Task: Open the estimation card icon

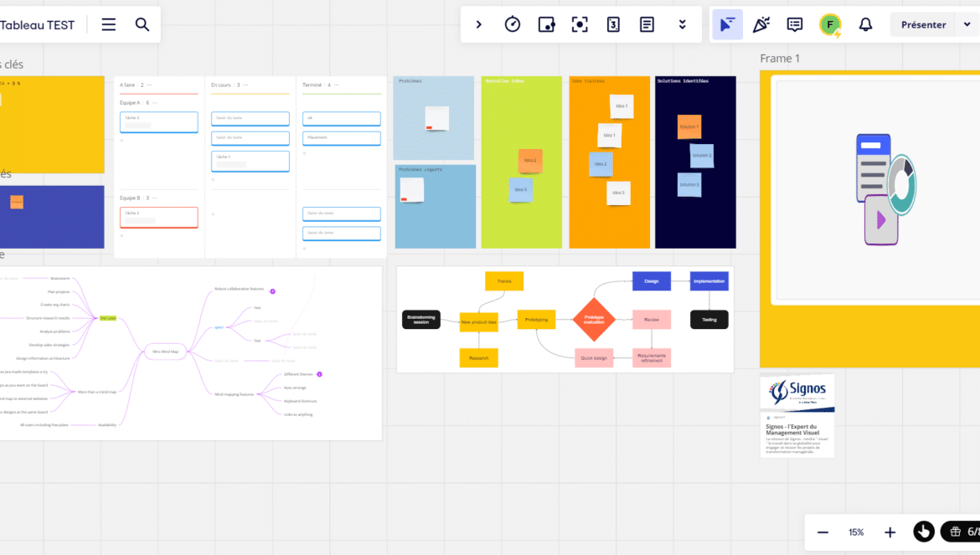Action: tap(614, 25)
